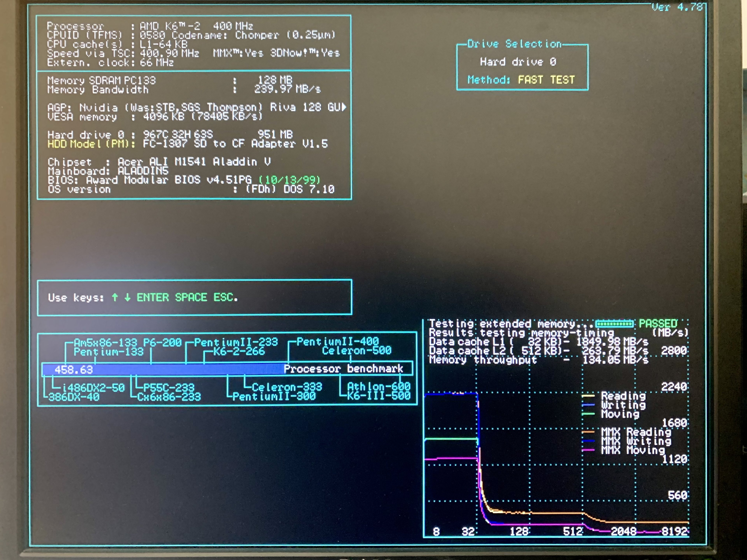The height and width of the screenshot is (560, 747).
Task: Click the SPACE key hint text
Action: coord(191,297)
